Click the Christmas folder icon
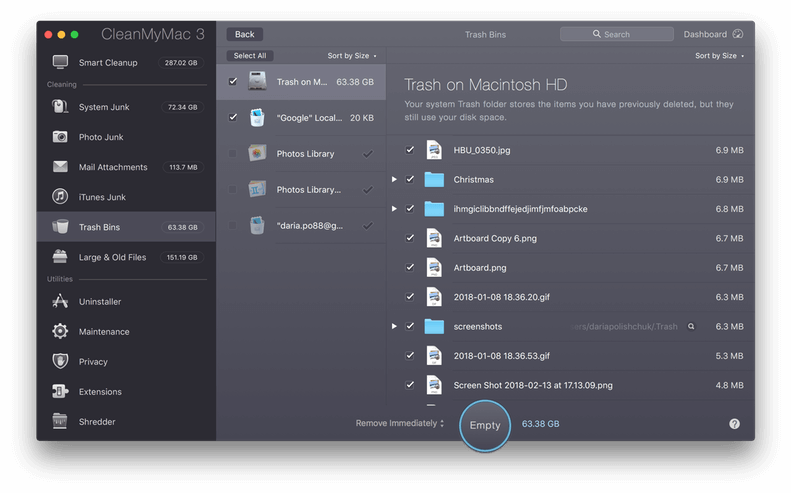Image resolution: width=791 pixels, height=493 pixels. click(x=434, y=180)
